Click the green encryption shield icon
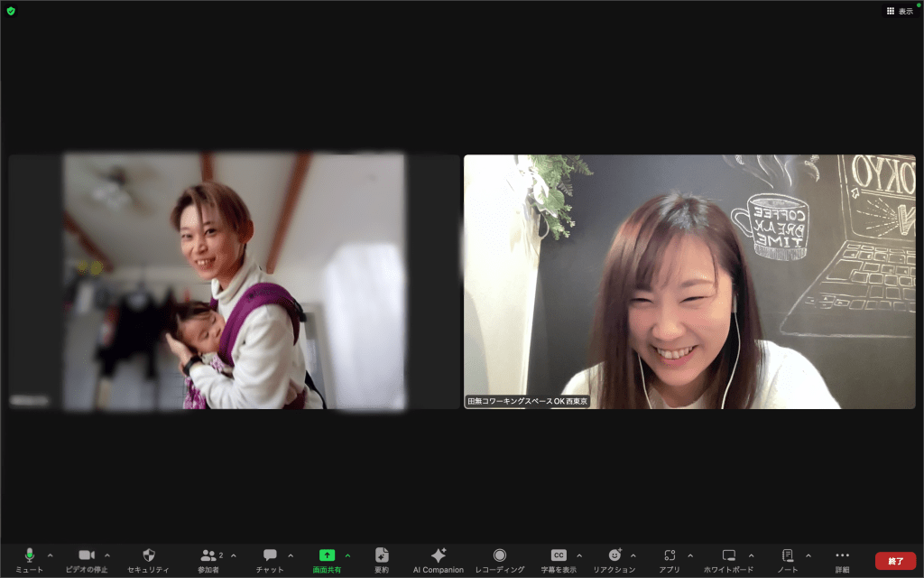Image resolution: width=924 pixels, height=578 pixels. click(11, 11)
